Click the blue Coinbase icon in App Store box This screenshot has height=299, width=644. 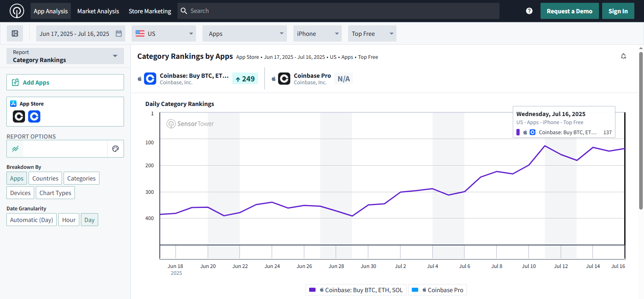(x=34, y=116)
